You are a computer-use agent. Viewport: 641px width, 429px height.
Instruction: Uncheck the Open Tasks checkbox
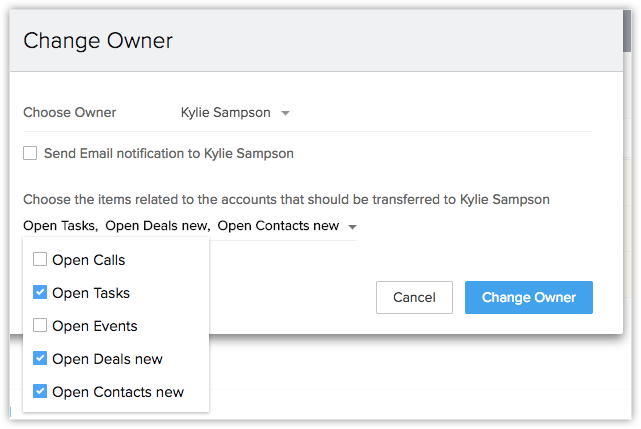pyautogui.click(x=40, y=293)
